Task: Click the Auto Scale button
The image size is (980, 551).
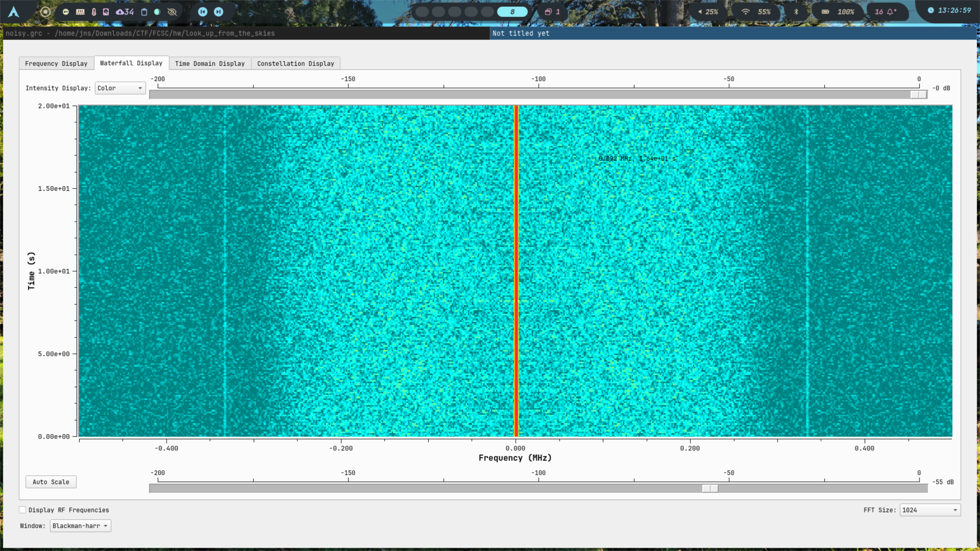Action: click(x=51, y=482)
